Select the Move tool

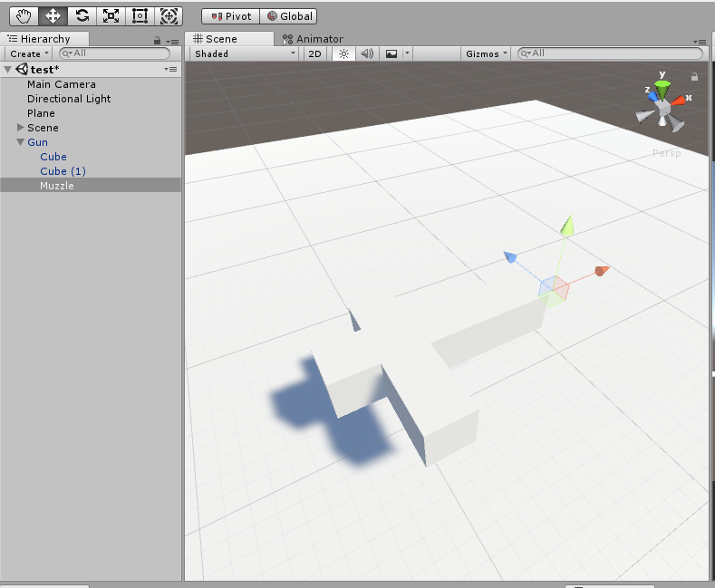tap(53, 16)
